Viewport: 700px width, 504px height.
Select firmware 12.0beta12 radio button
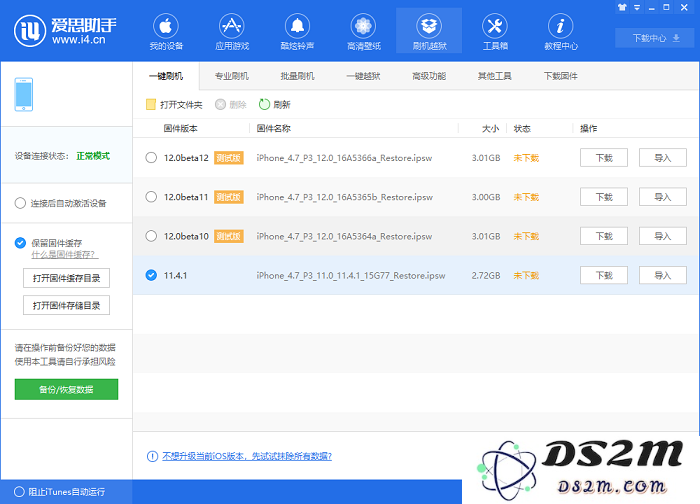151,158
